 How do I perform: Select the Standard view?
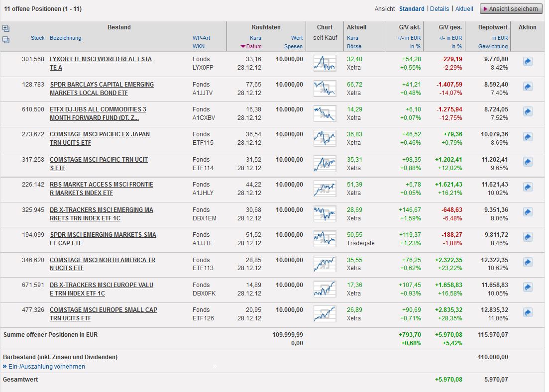tap(411, 9)
